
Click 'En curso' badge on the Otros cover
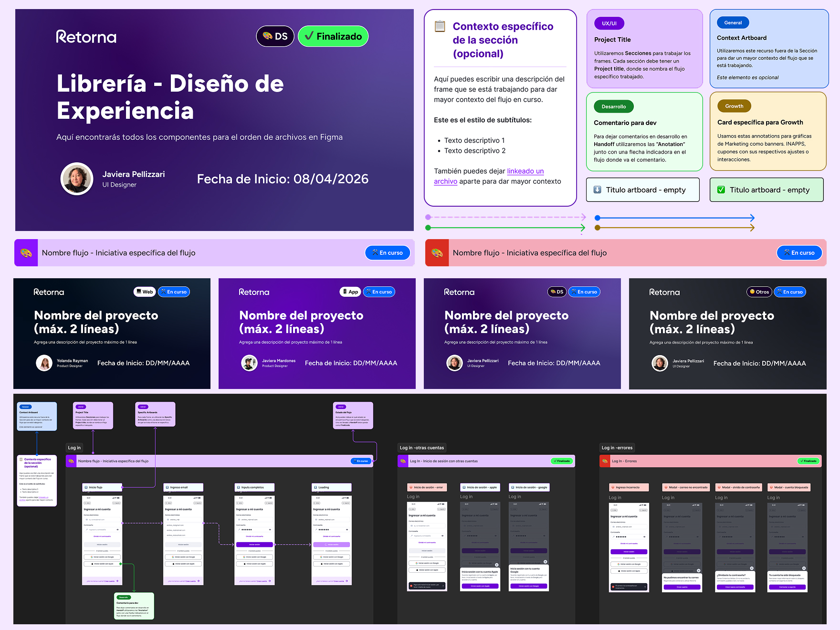790,292
